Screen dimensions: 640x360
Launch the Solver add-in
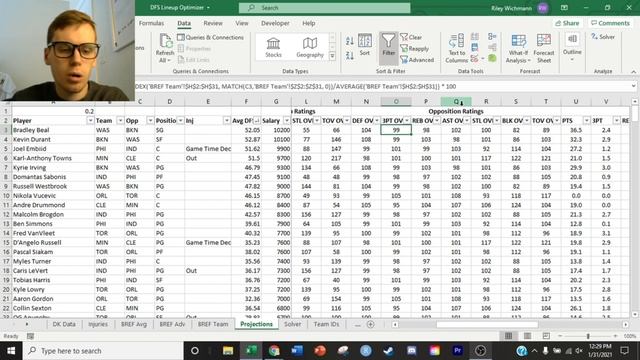point(603,37)
